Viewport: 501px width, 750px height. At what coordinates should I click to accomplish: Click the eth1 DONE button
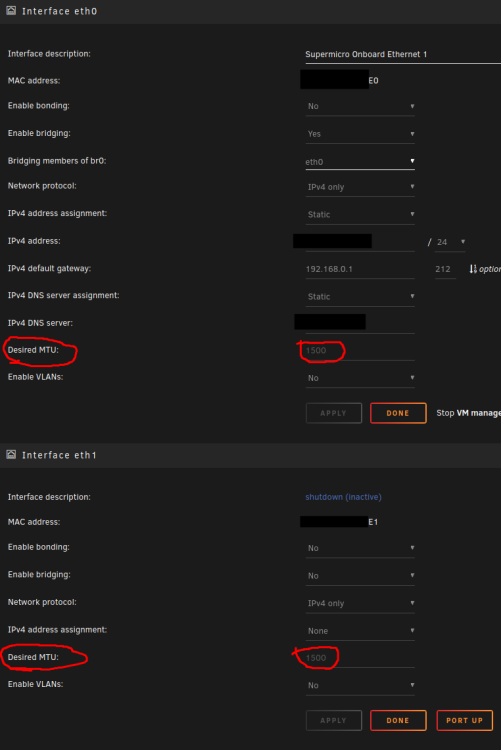tap(398, 720)
